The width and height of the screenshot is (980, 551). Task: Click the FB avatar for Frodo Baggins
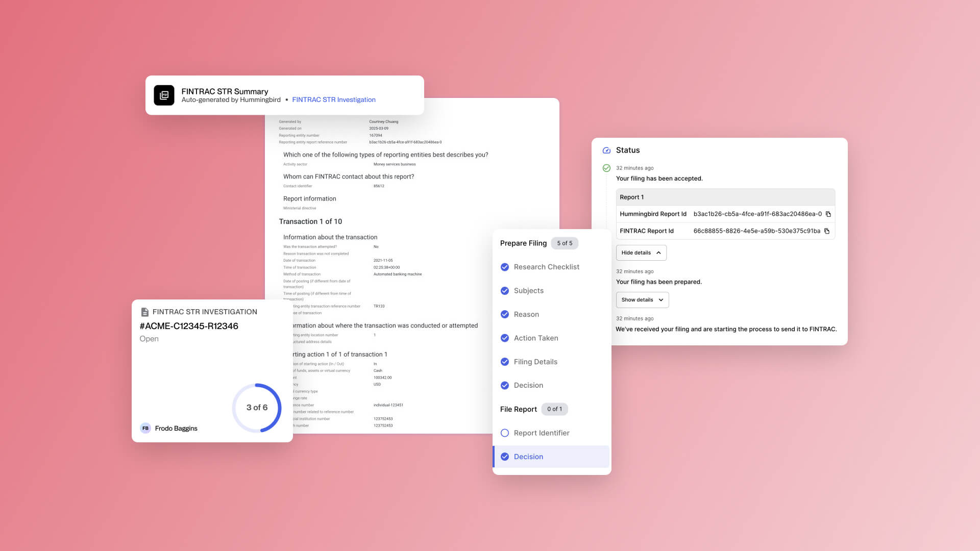145,428
